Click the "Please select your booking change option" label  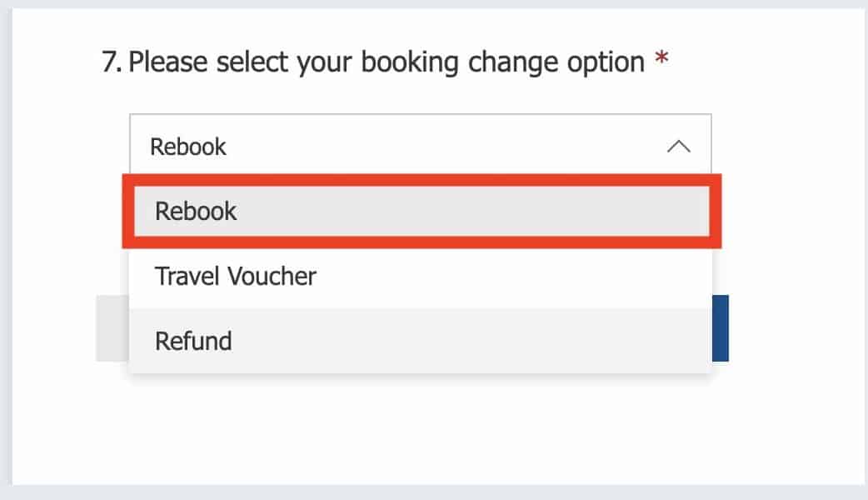click(387, 62)
